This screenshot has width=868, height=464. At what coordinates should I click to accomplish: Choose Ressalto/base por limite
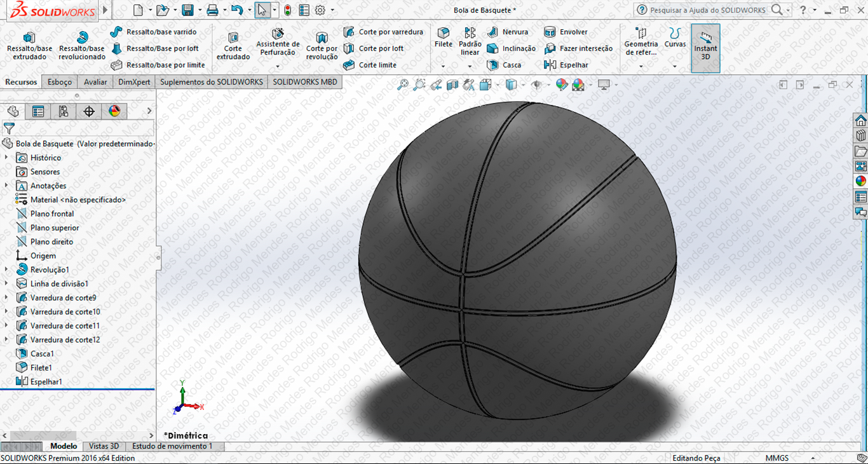click(x=158, y=65)
